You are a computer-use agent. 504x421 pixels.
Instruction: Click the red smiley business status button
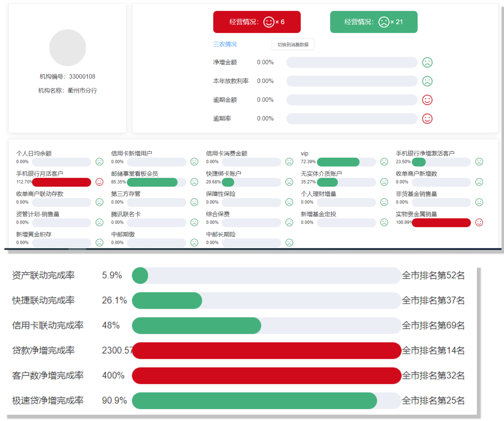256,22
